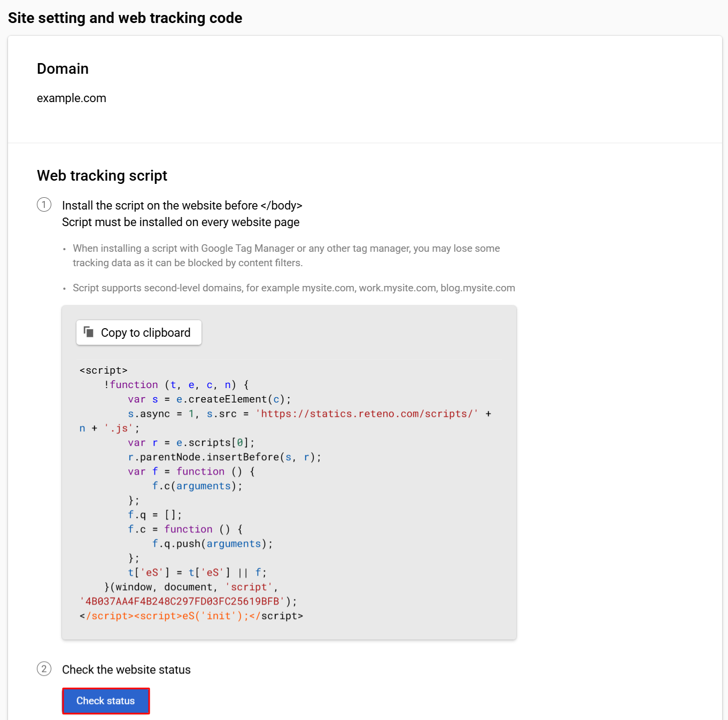Image resolution: width=728 pixels, height=720 pixels.
Task: Click the Domain section heading
Action: tap(63, 69)
